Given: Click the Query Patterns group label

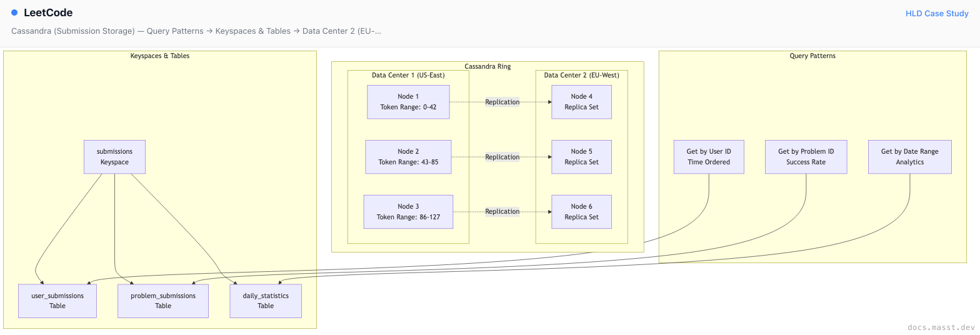Looking at the screenshot, I should point(812,56).
